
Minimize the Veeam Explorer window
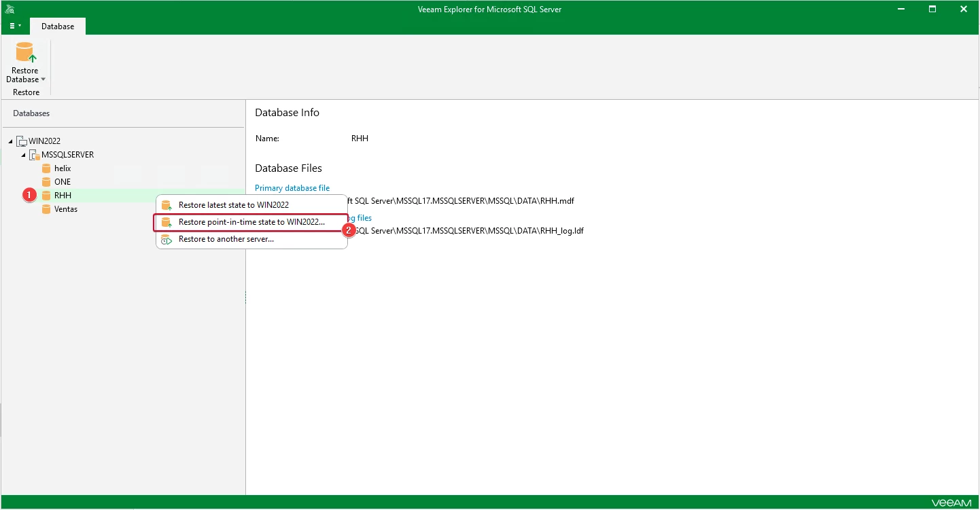point(901,9)
